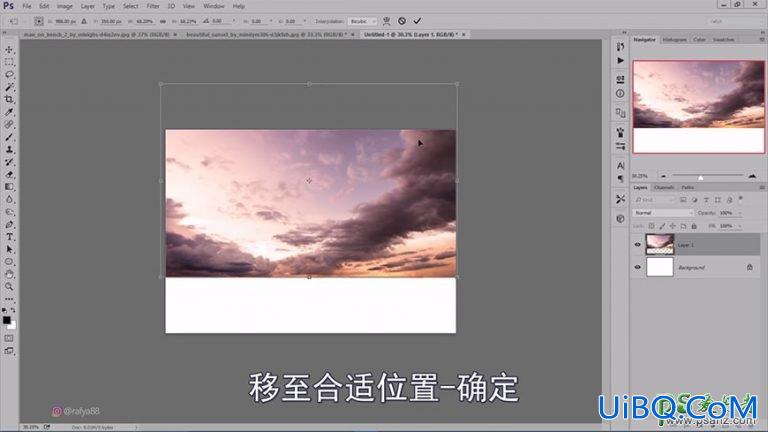Expand the collapsed panel dock arrows

tap(624, 33)
